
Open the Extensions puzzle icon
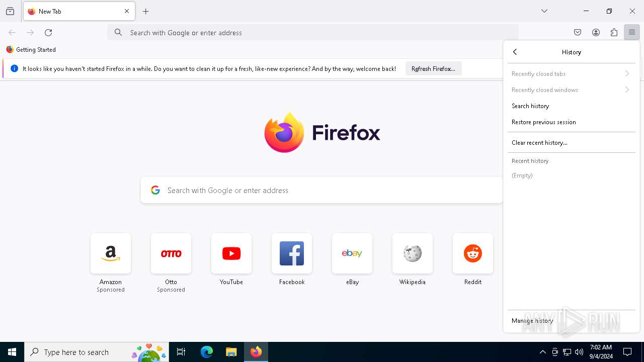click(x=614, y=33)
